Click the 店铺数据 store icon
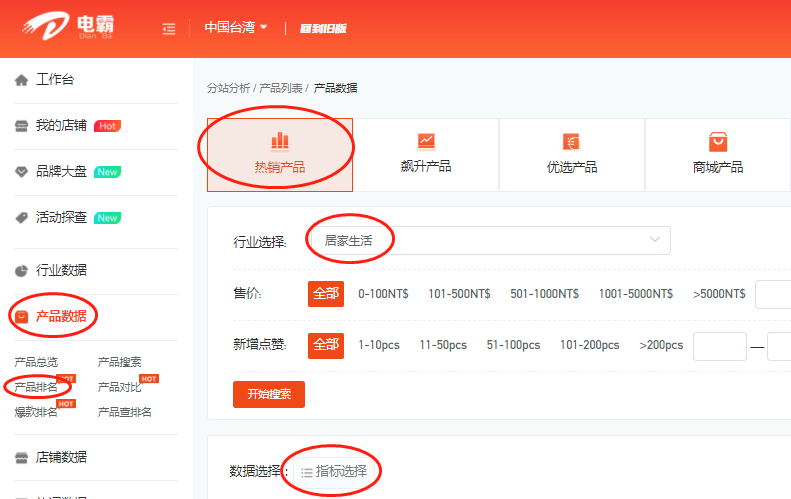The image size is (791, 499). (x=21, y=458)
